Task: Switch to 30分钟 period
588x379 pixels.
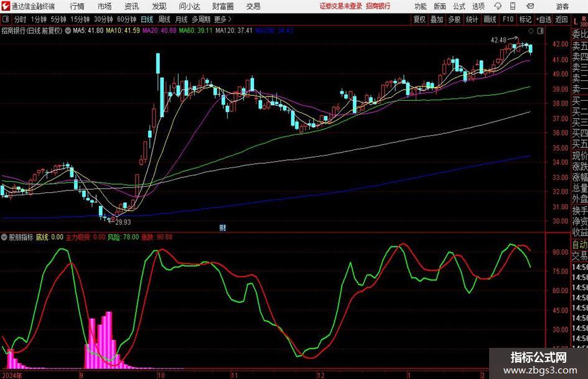Action: (103, 19)
